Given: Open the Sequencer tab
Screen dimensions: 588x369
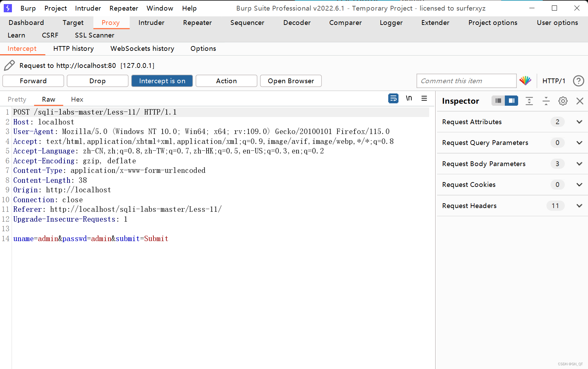Looking at the screenshot, I should (x=247, y=23).
